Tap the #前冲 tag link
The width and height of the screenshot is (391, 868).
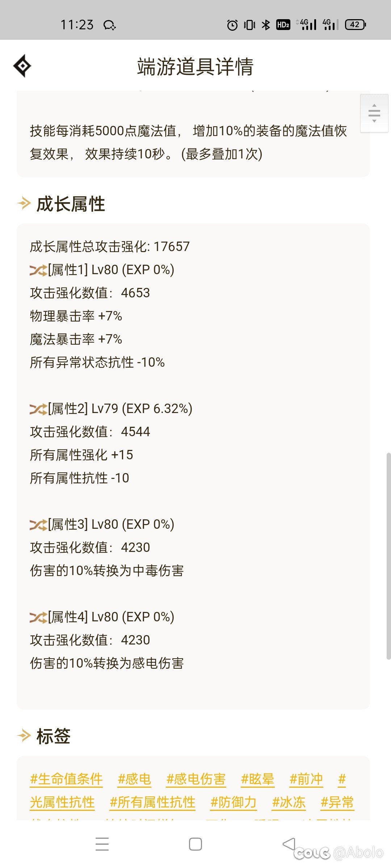[306, 779]
